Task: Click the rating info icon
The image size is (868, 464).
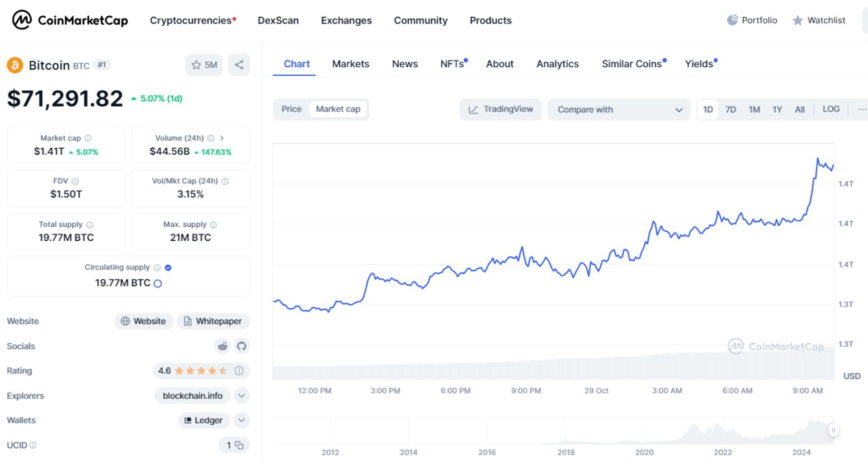Action: [x=239, y=371]
